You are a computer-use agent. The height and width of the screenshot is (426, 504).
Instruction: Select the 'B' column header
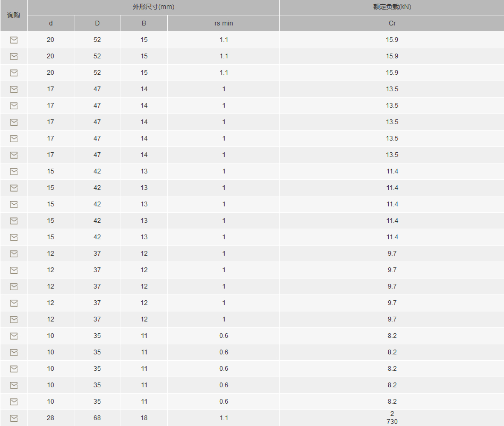pyautogui.click(x=144, y=23)
